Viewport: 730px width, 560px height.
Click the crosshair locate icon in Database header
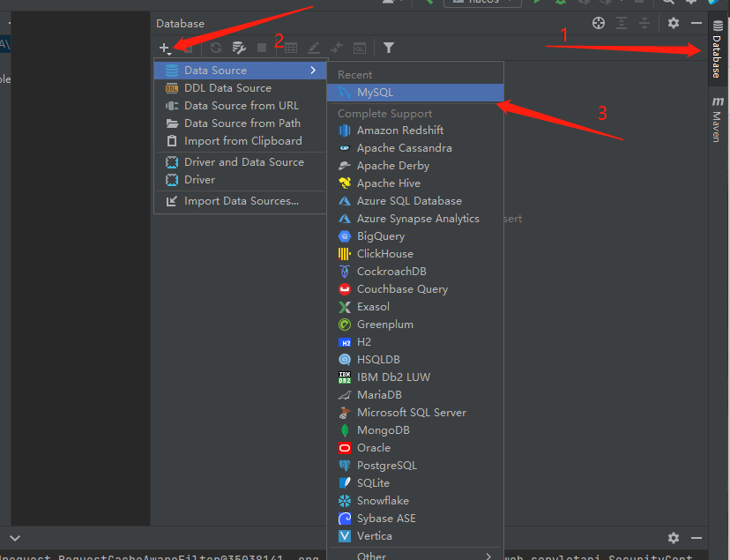click(599, 23)
